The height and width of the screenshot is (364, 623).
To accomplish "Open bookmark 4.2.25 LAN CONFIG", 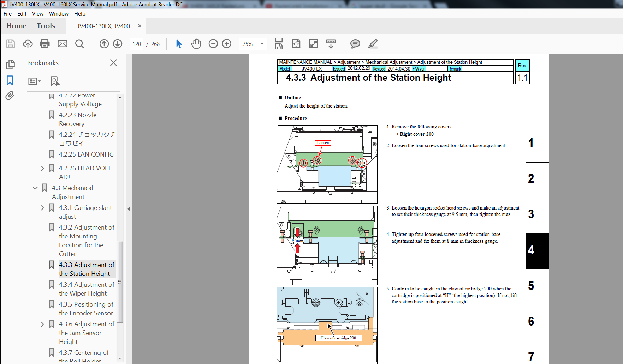I will coord(86,154).
